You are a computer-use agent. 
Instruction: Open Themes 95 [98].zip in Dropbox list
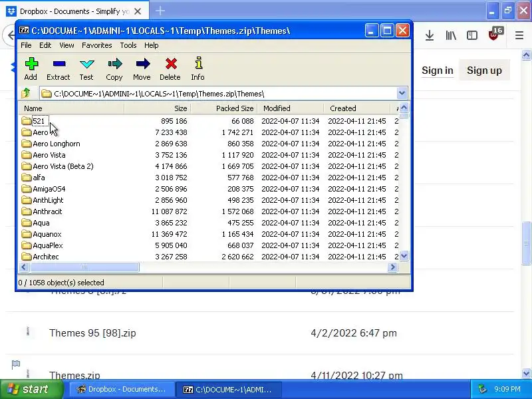[x=92, y=333]
